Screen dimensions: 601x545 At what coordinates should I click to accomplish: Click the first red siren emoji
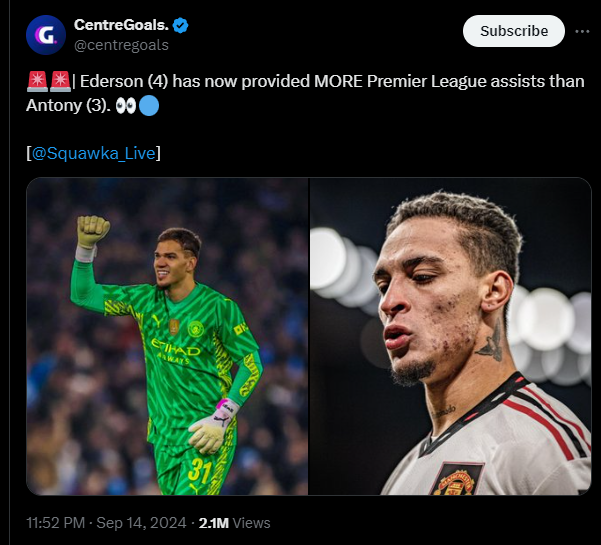[35, 82]
